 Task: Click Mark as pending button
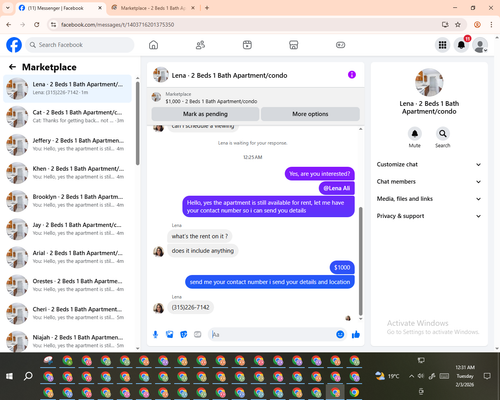coord(205,114)
